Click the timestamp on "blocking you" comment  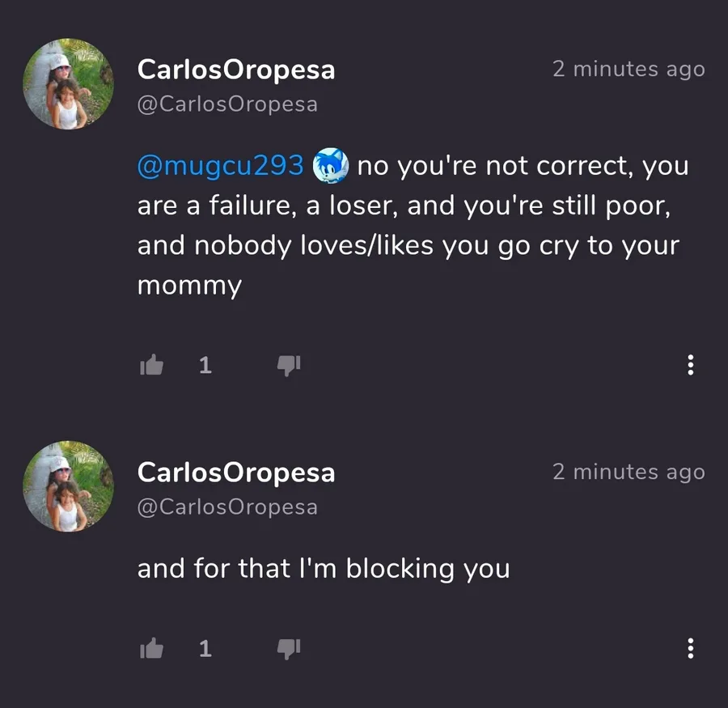click(x=629, y=473)
